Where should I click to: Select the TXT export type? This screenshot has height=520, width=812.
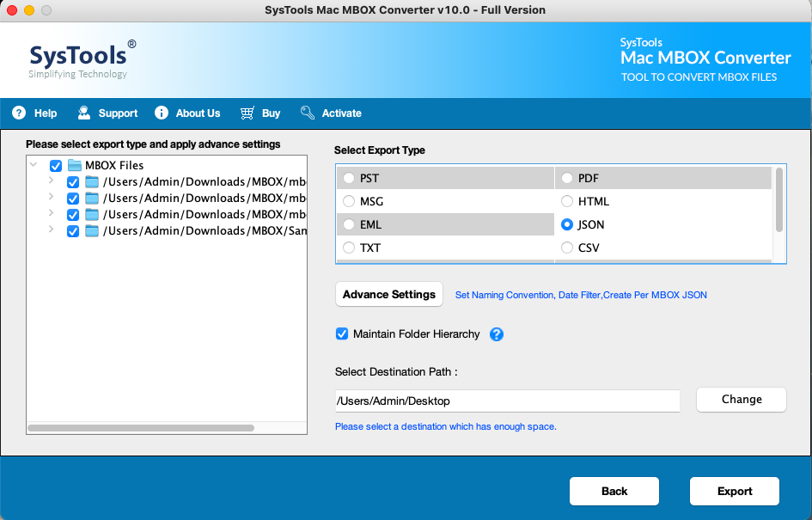[349, 248]
